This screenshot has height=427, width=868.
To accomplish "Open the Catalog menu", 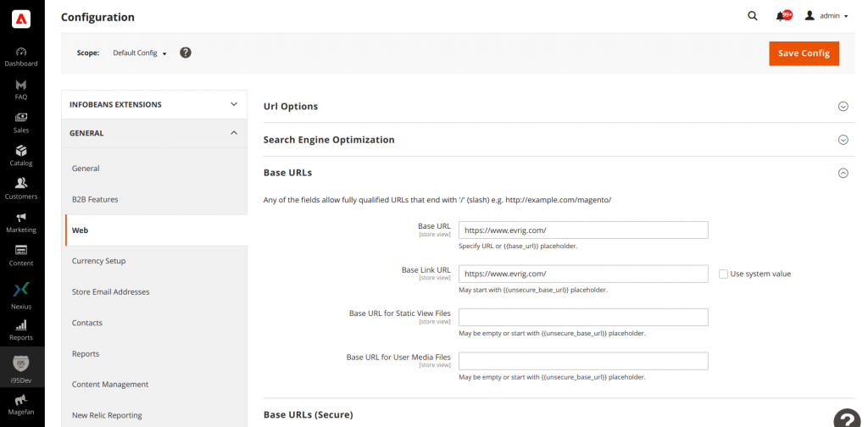I will pyautogui.click(x=21, y=157).
